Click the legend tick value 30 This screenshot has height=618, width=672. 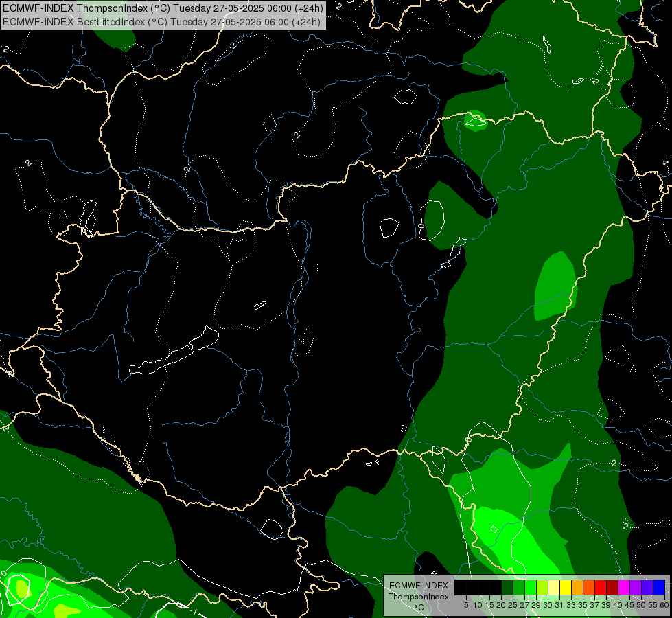coord(548,605)
